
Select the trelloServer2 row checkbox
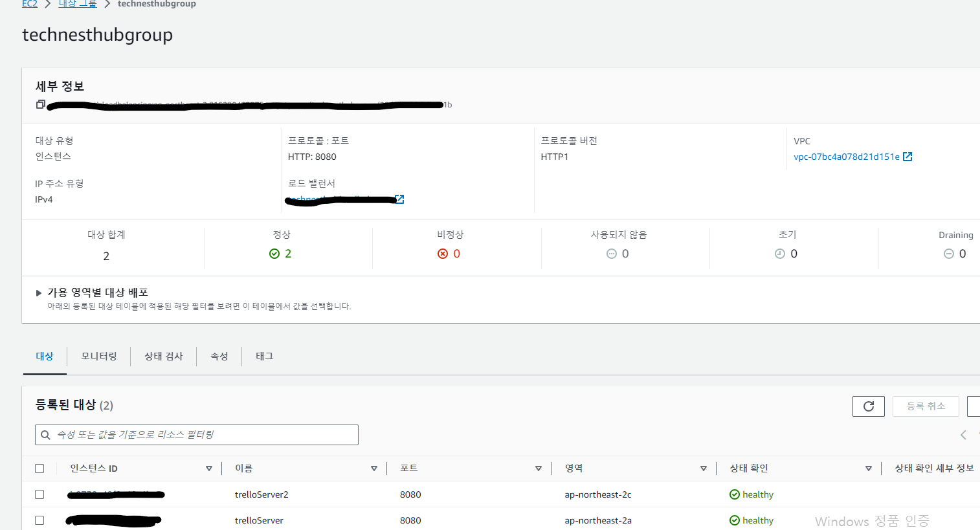click(x=39, y=494)
